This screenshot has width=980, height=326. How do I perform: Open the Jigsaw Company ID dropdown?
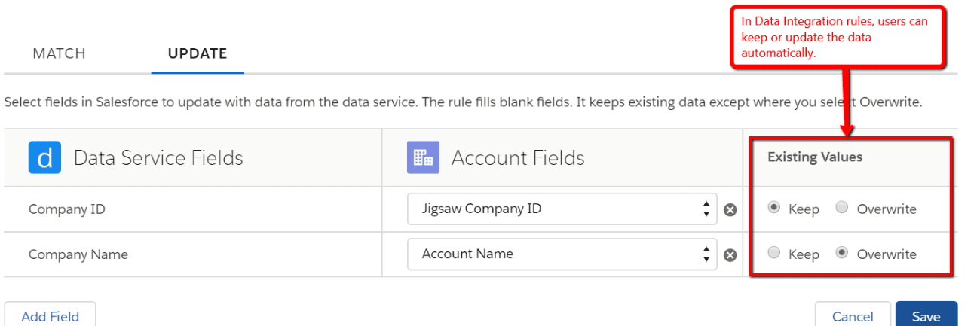click(562, 209)
